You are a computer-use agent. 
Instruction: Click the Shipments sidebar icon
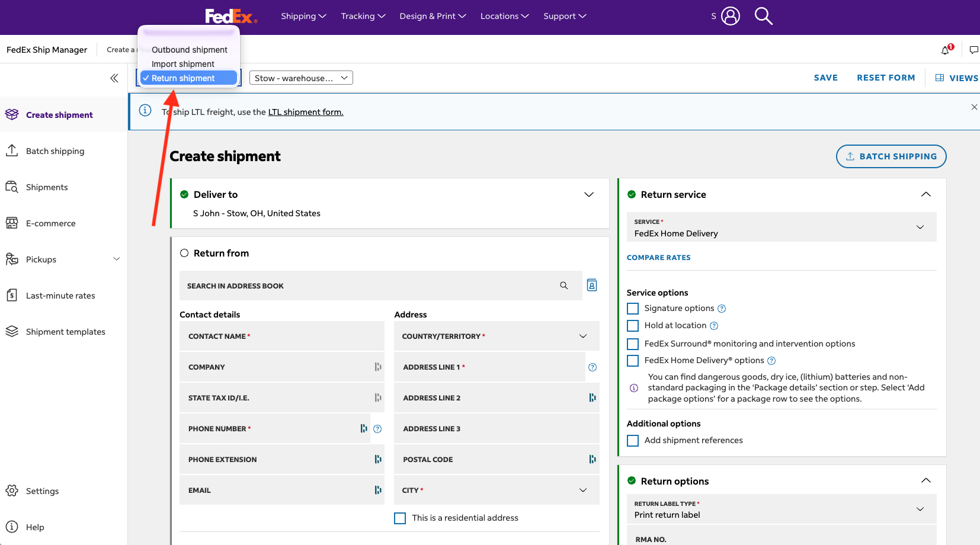tap(12, 187)
